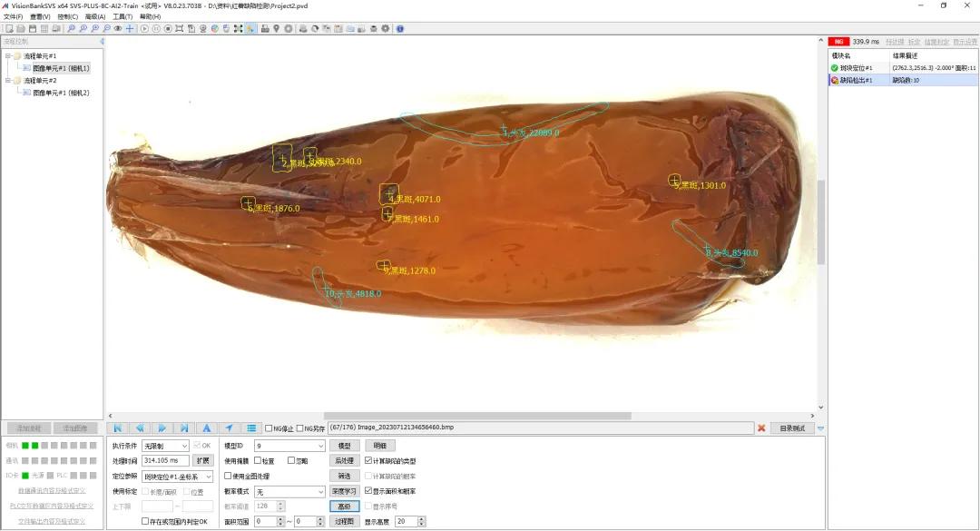The image size is (980, 531).
Task: Click the circular play run icon
Action: [x=144, y=29]
